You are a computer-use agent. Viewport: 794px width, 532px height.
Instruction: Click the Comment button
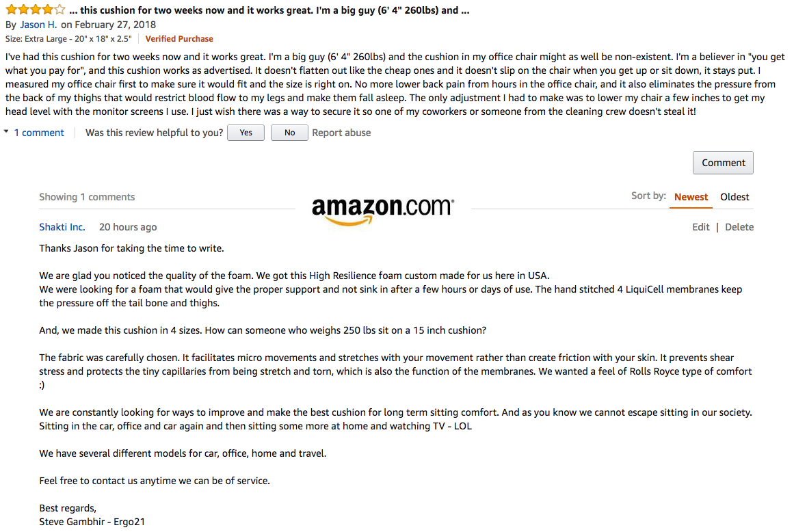[723, 163]
